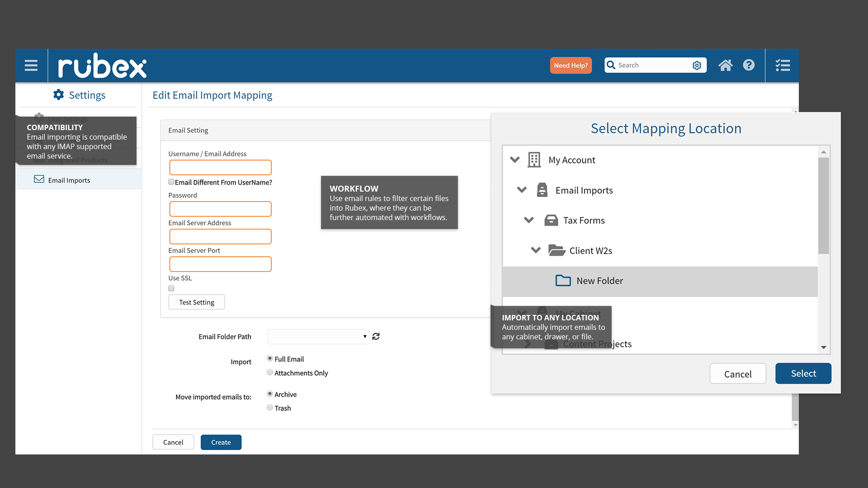Click the Edit Email Import Mapping title

[212, 95]
